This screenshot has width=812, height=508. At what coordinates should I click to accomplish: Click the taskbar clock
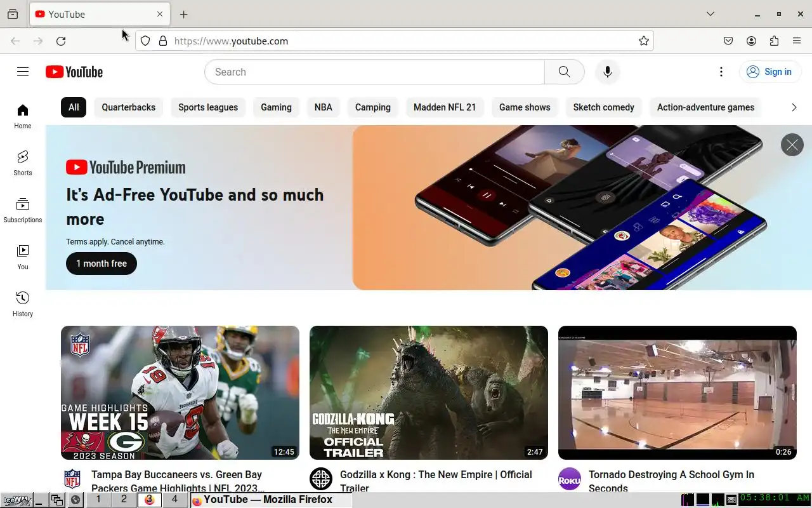(775, 499)
